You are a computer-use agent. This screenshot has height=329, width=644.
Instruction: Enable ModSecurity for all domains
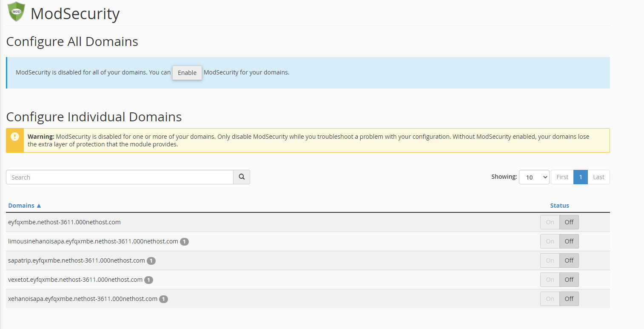[x=187, y=73]
